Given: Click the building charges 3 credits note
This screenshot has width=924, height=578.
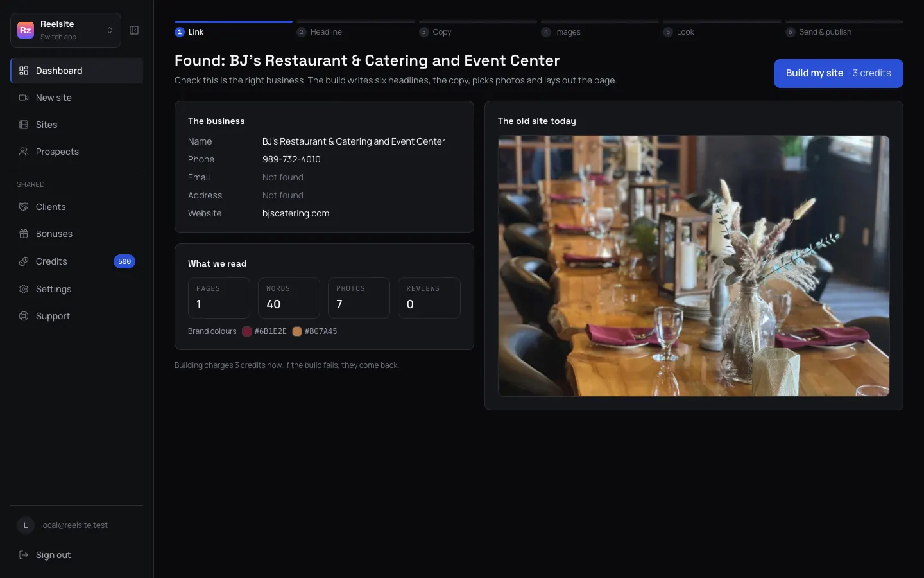Looking at the screenshot, I should pos(287,365).
